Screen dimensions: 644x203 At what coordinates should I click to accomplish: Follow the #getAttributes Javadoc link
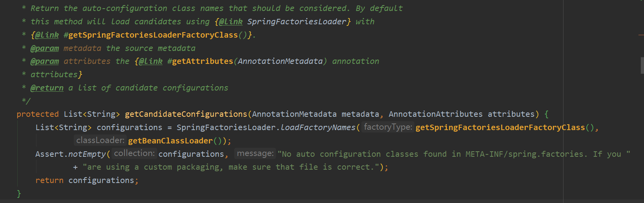200,61
